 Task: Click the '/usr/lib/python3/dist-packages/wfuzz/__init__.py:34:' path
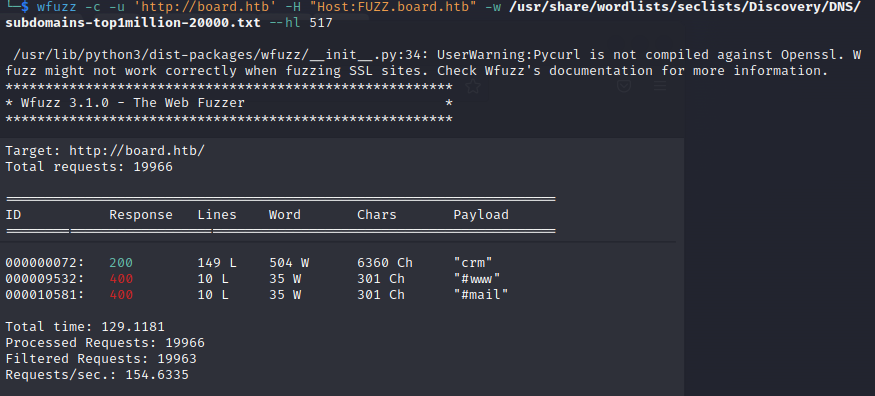[221, 55]
